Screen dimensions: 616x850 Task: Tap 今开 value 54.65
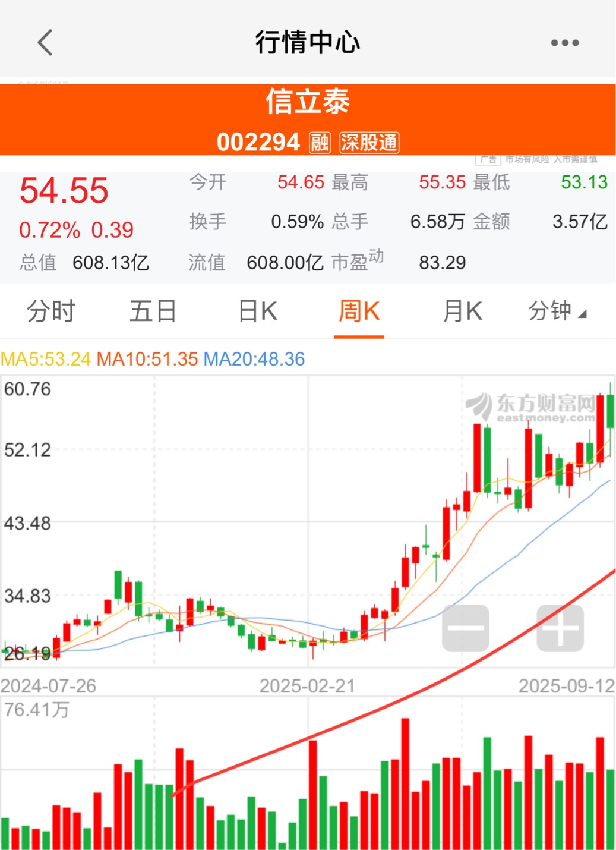coord(301,182)
